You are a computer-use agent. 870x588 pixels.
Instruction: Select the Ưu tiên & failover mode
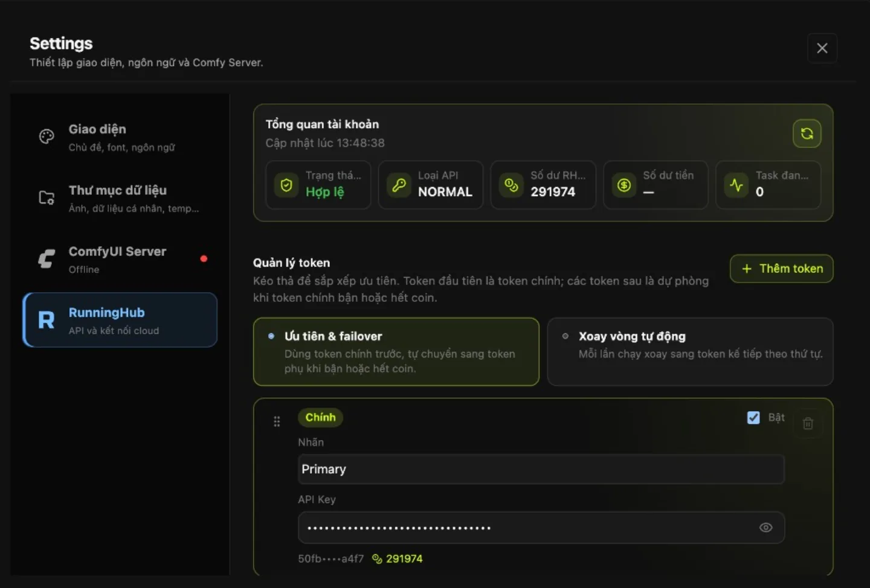click(396, 352)
